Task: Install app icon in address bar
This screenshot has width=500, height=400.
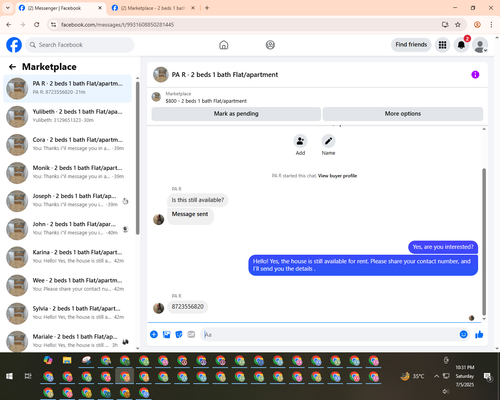Action: [x=445, y=25]
